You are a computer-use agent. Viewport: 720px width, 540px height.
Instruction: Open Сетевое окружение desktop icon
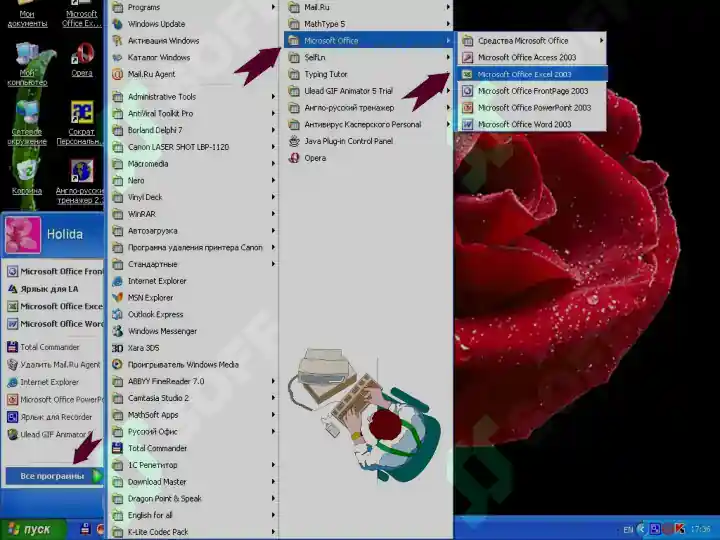click(x=27, y=123)
